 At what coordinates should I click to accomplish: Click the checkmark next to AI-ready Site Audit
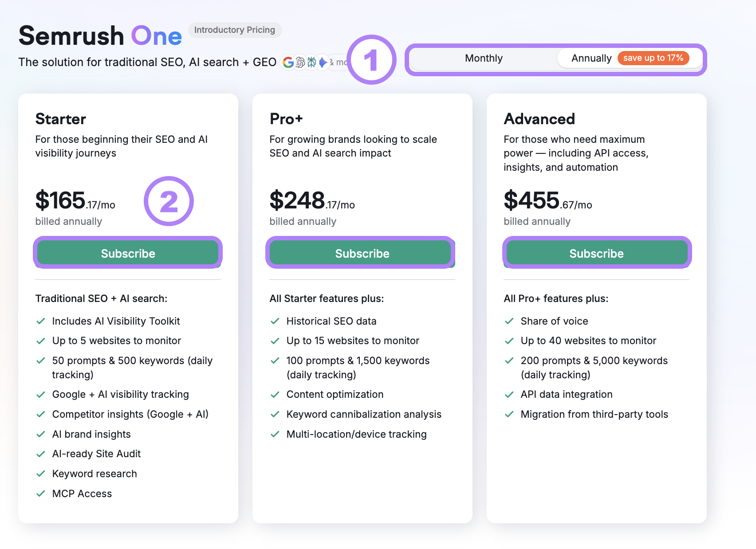pyautogui.click(x=41, y=454)
